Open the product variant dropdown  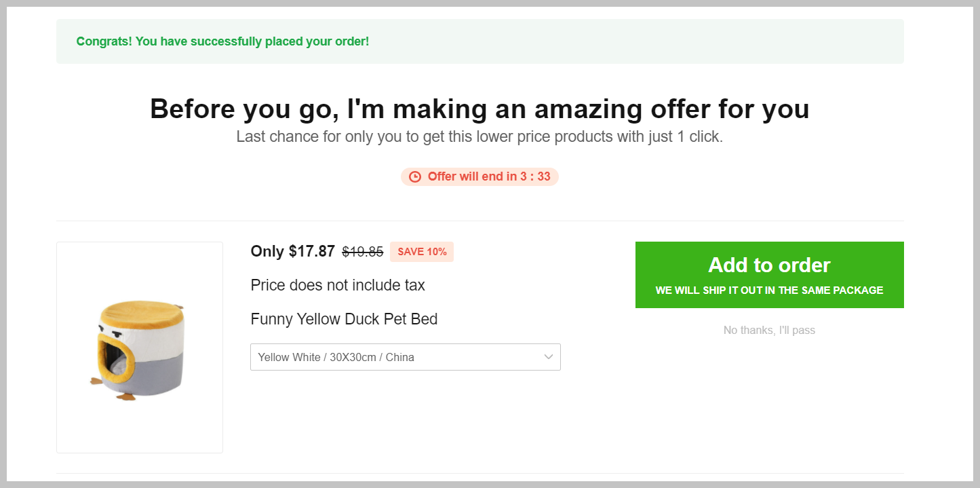pyautogui.click(x=405, y=357)
